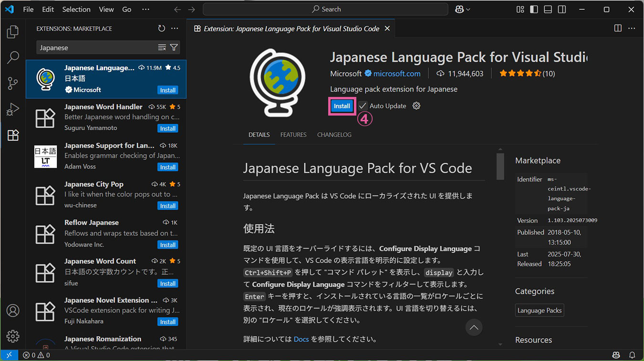Refresh the Extensions Marketplace list
Viewport: 644px width, 361px height.
coord(162,29)
